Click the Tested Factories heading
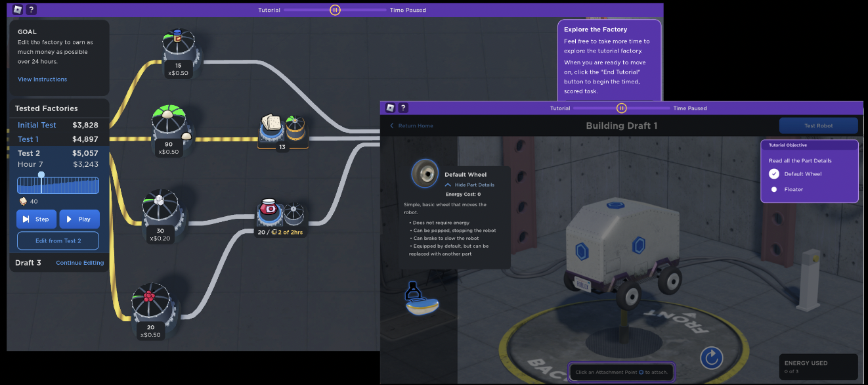 (x=47, y=108)
